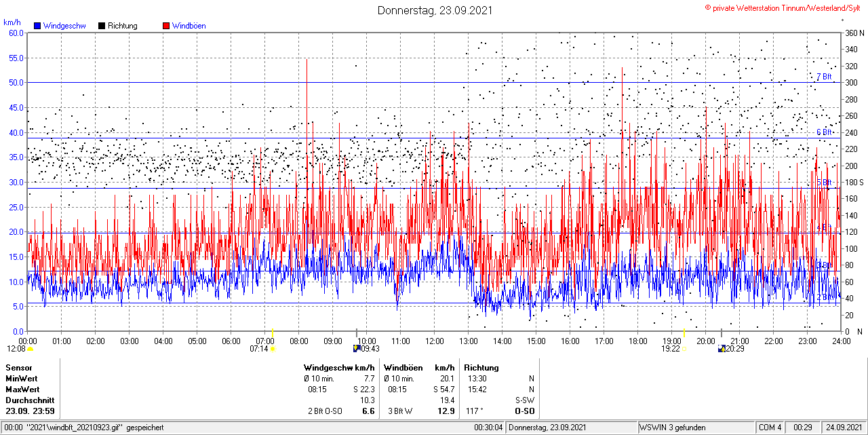
Task: Click the average wind speed 10.3
Action: [x=368, y=400]
